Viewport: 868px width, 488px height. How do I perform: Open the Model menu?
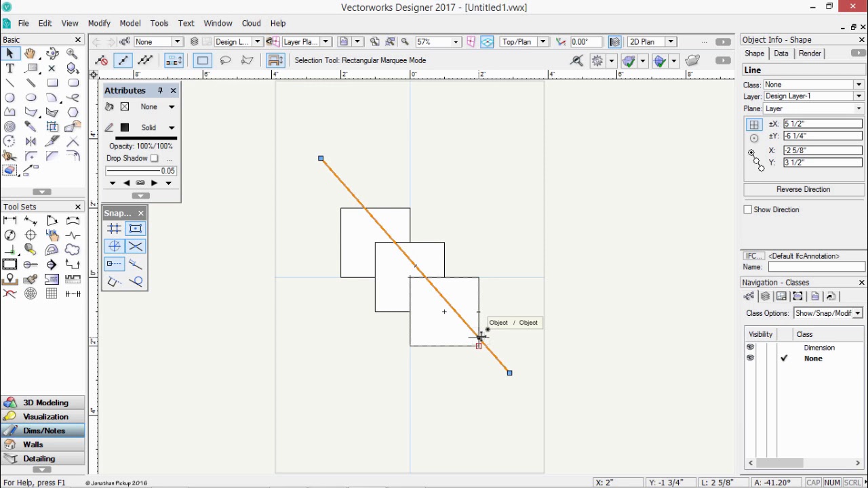(x=130, y=23)
